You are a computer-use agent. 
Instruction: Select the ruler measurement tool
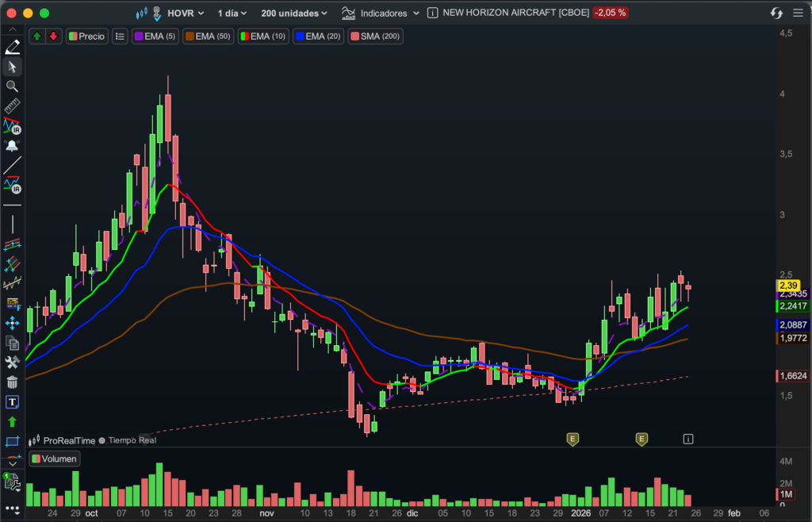[12, 106]
